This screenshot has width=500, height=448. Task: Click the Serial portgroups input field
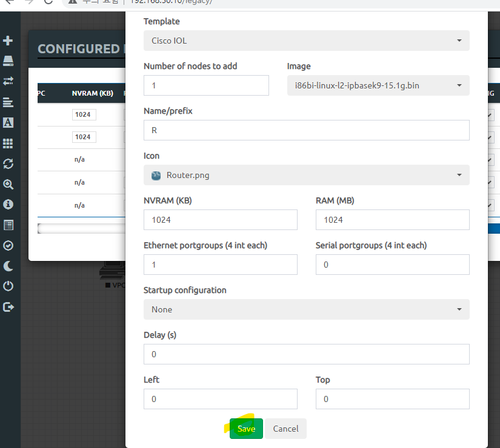(x=393, y=265)
